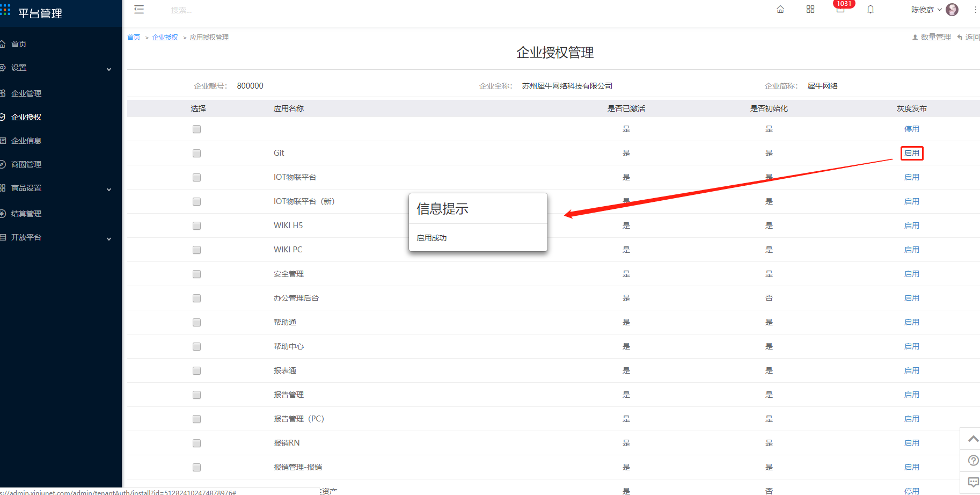Viewport: 980px width, 495px height.
Task: Click 停用 in first unnamed row
Action: (912, 129)
